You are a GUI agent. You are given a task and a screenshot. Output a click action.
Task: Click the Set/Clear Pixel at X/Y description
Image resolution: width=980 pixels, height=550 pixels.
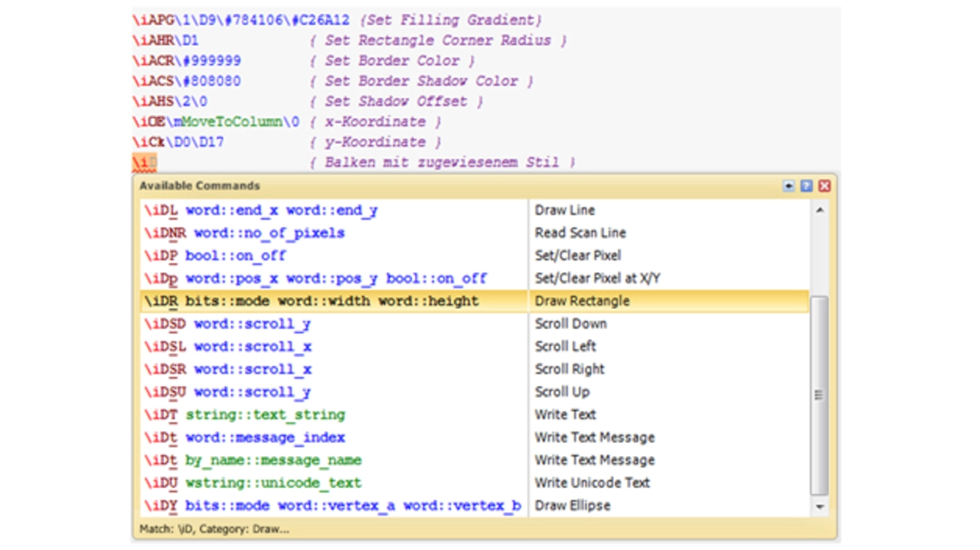tap(597, 278)
